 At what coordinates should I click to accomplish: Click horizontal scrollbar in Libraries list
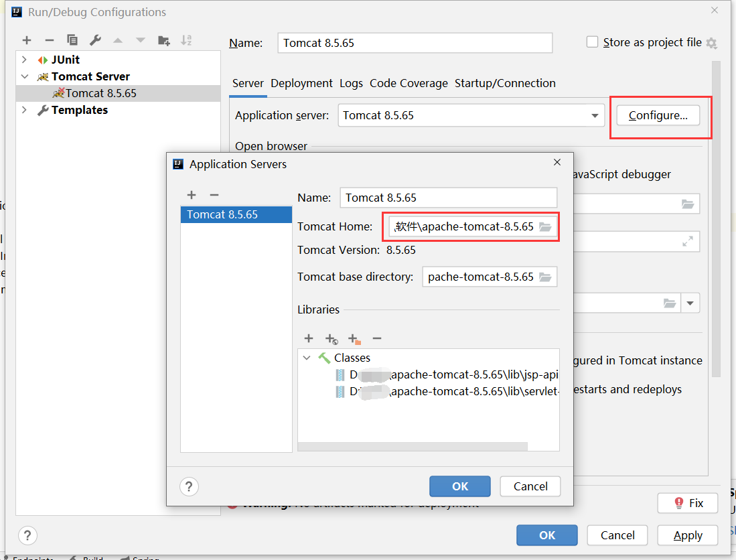pos(413,446)
